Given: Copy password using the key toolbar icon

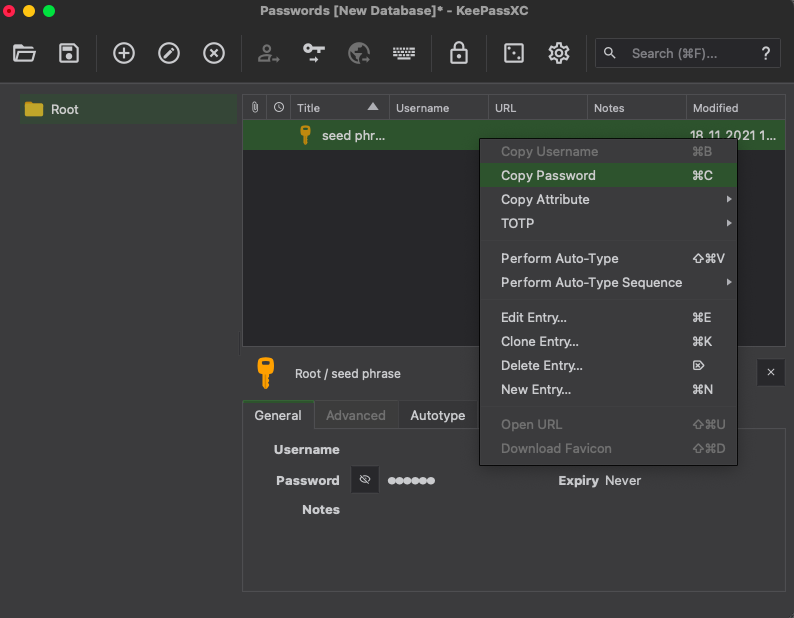Looking at the screenshot, I should pos(314,53).
